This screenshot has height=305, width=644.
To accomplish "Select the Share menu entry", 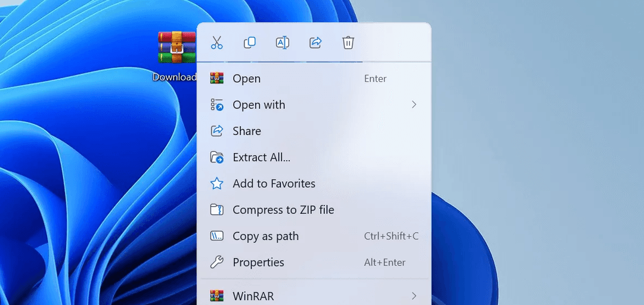I will (x=246, y=131).
